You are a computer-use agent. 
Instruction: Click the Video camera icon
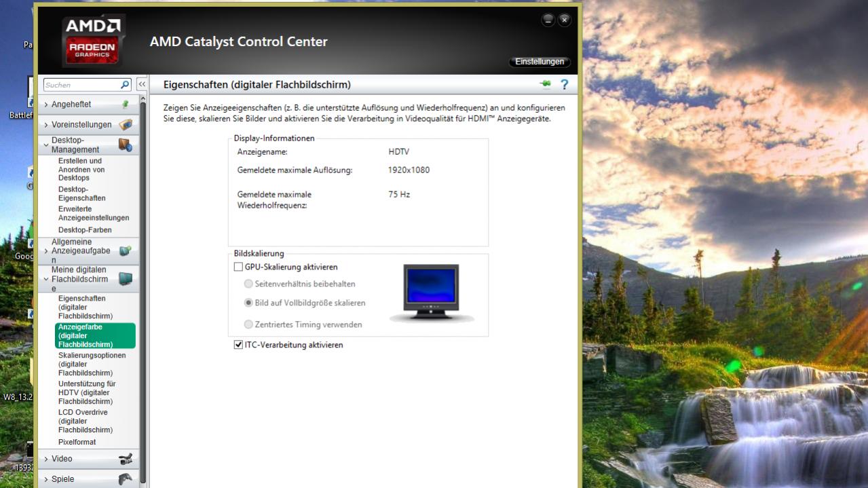click(125, 459)
